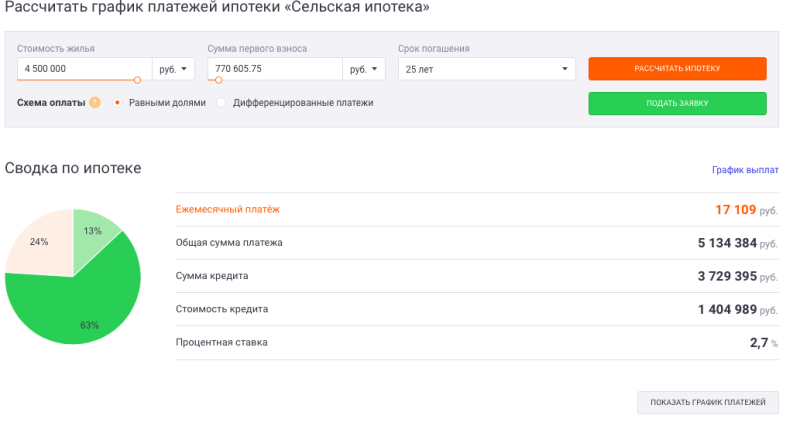
Task: Click the Сумма первого взноса slider handle
Action: coord(219,80)
